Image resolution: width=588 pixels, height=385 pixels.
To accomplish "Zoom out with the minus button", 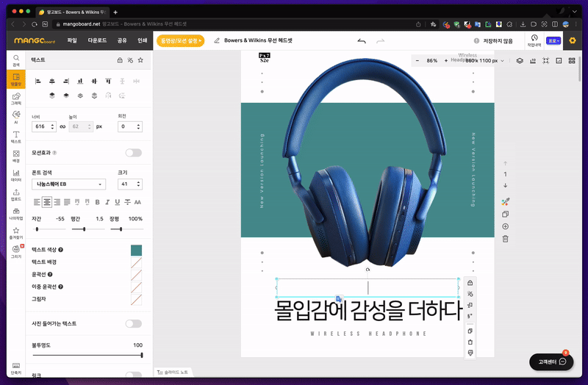I will pos(417,61).
